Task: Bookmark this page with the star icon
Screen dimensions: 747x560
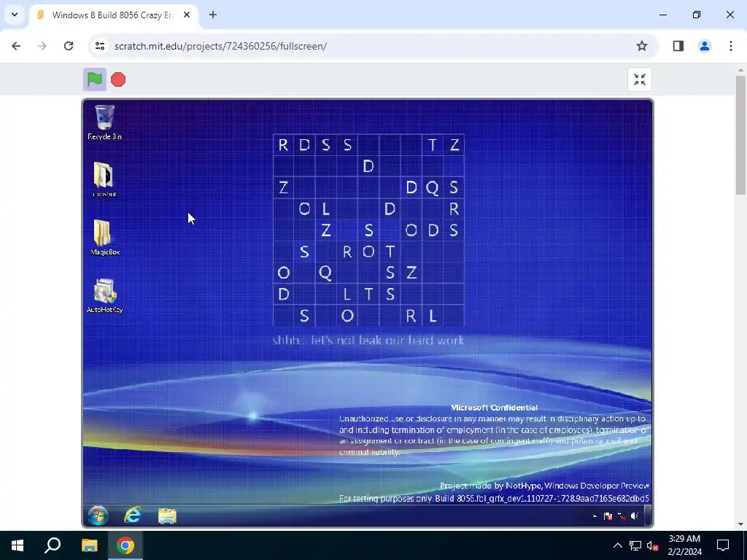Action: coord(642,46)
